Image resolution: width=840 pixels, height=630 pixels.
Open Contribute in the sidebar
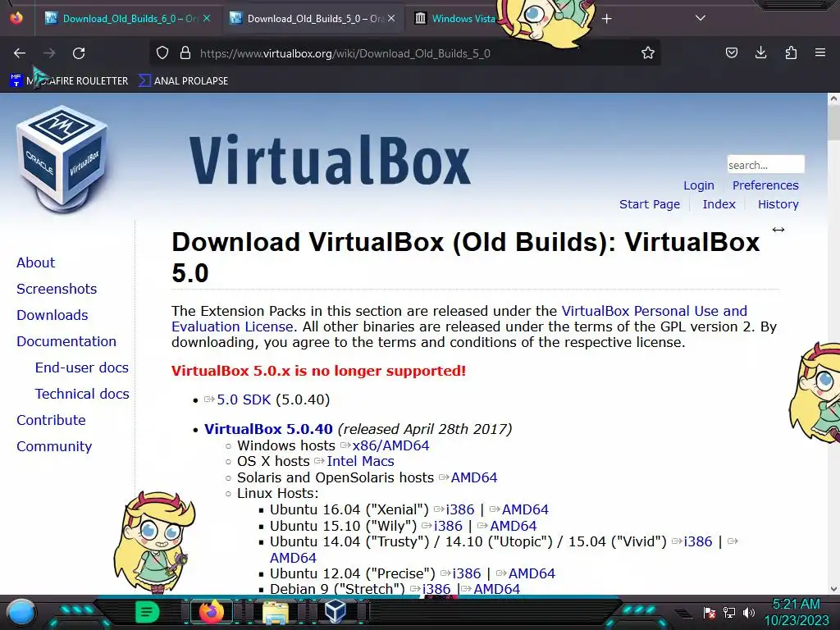(x=51, y=420)
